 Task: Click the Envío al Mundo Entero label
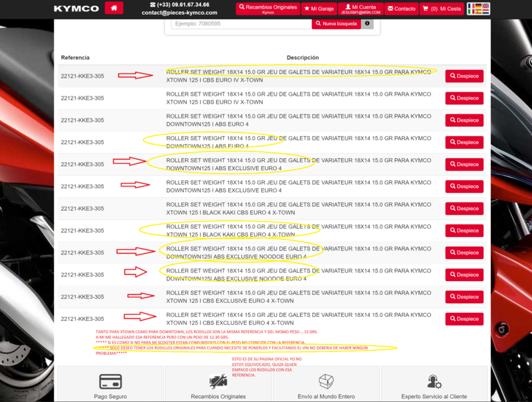coord(326,397)
